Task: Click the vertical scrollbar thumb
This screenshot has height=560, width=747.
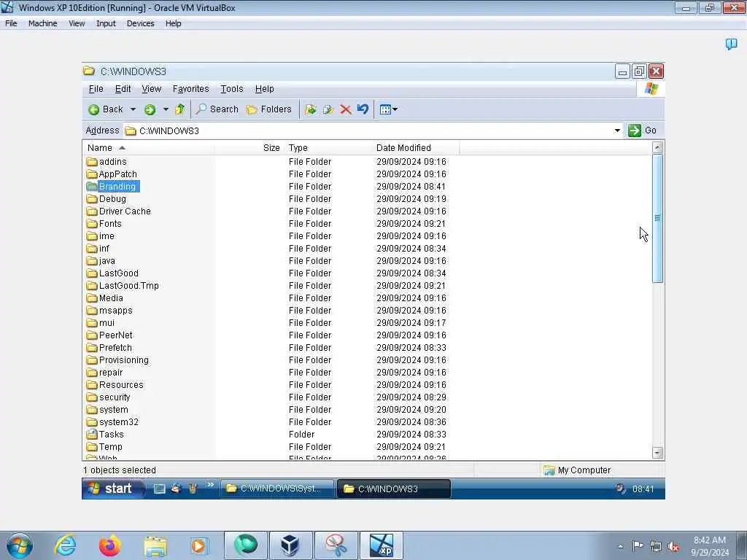Action: (657, 219)
